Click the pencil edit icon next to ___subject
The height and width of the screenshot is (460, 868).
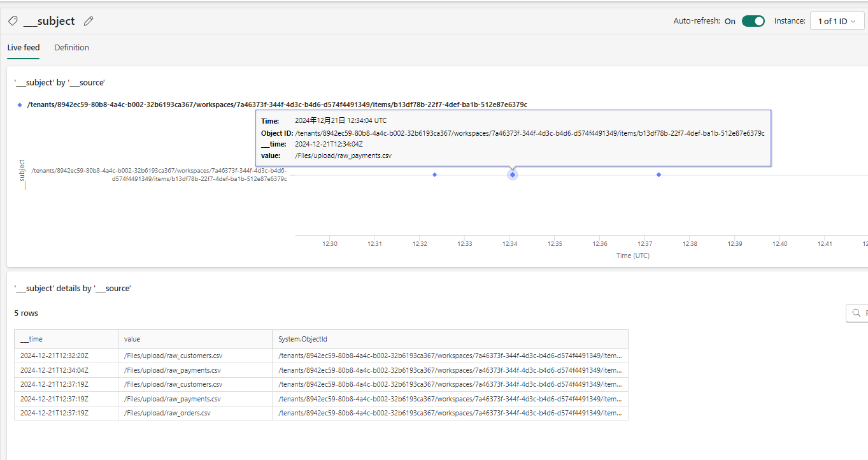pos(89,21)
